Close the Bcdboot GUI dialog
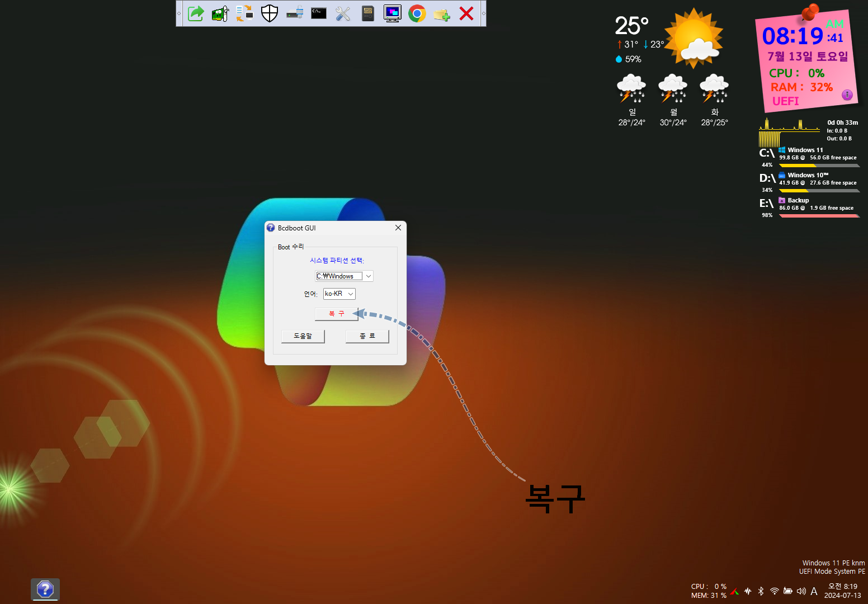 398,228
